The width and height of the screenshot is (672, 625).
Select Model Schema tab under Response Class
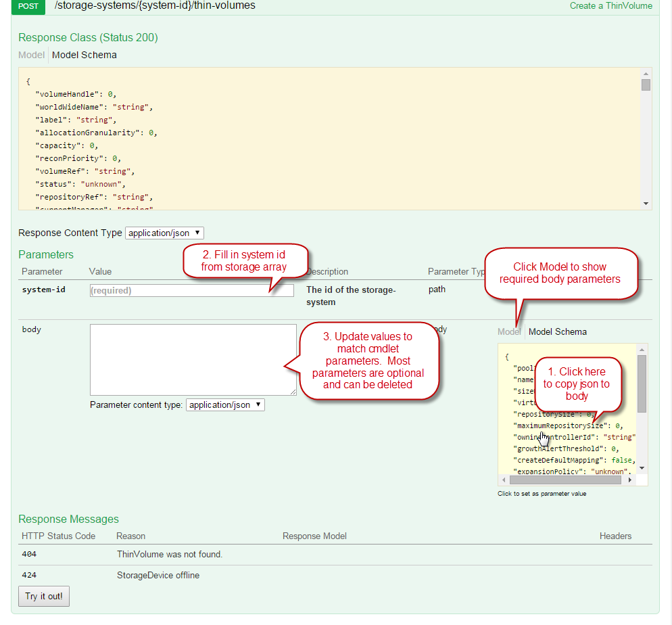[84, 55]
